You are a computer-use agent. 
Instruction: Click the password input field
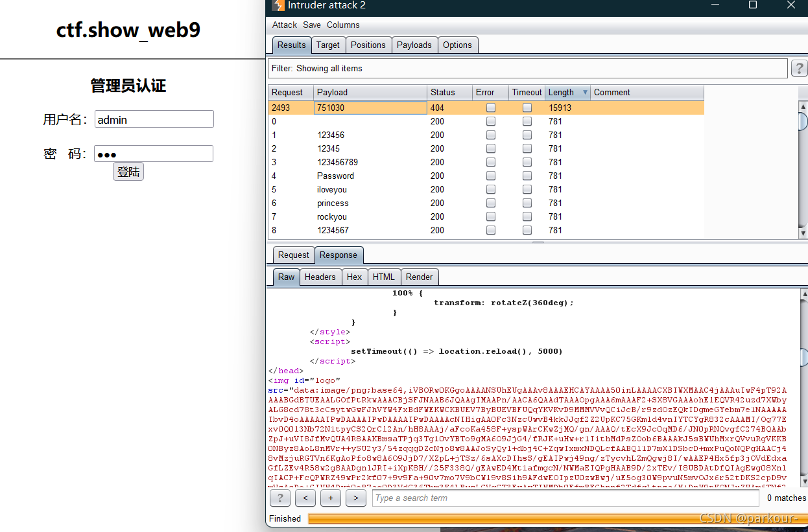154,154
